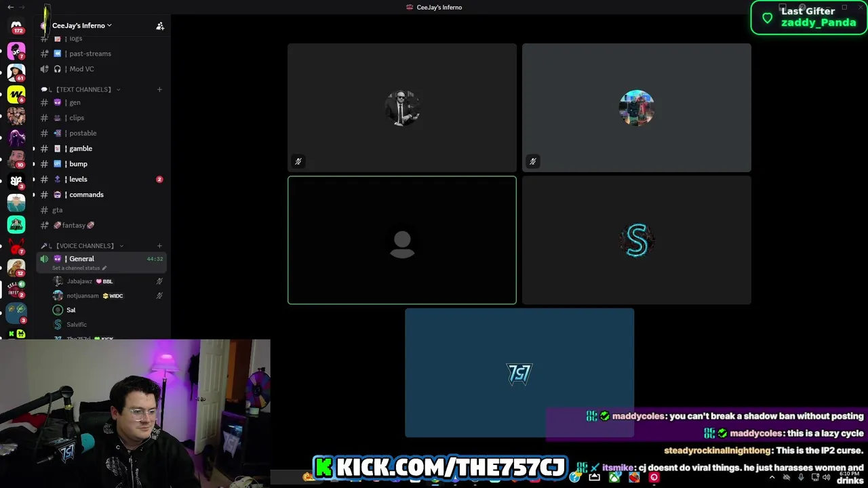The height and width of the screenshot is (488, 868).
Task: Click the muted mic icon beside notjuansam
Action: (x=159, y=296)
